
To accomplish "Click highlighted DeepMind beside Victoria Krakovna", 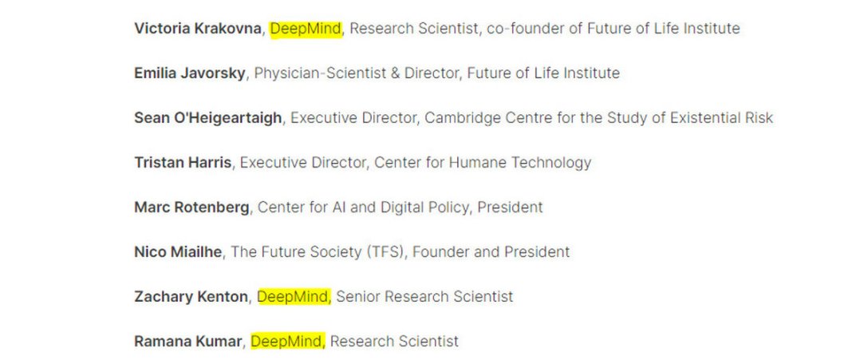I will click(x=306, y=29).
